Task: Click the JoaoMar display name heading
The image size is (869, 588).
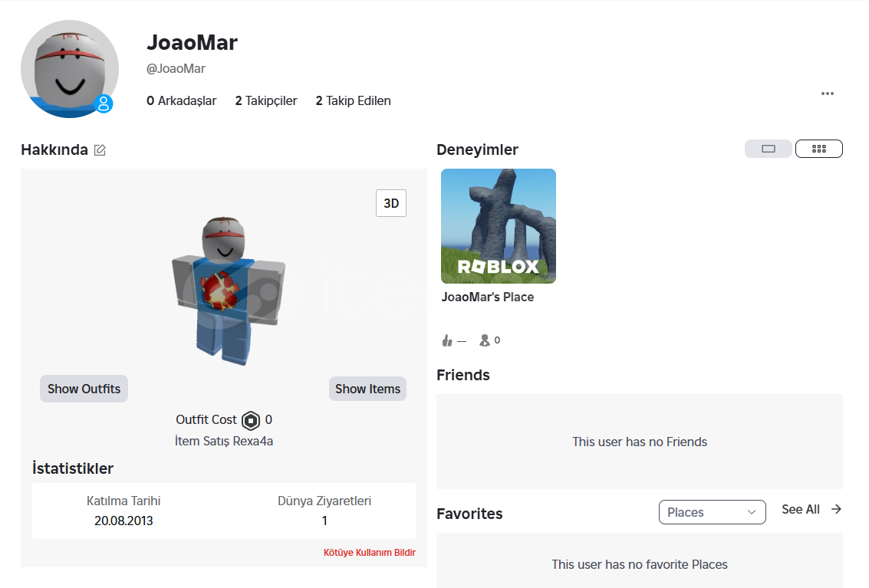Action: point(192,43)
